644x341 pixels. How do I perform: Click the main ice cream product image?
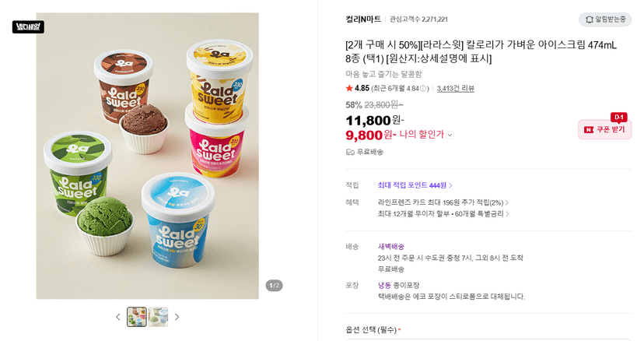pyautogui.click(x=148, y=156)
